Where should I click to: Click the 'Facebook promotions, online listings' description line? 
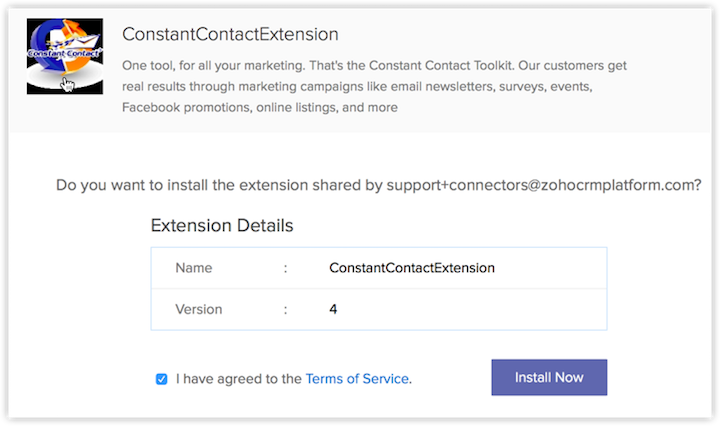pyautogui.click(x=260, y=107)
